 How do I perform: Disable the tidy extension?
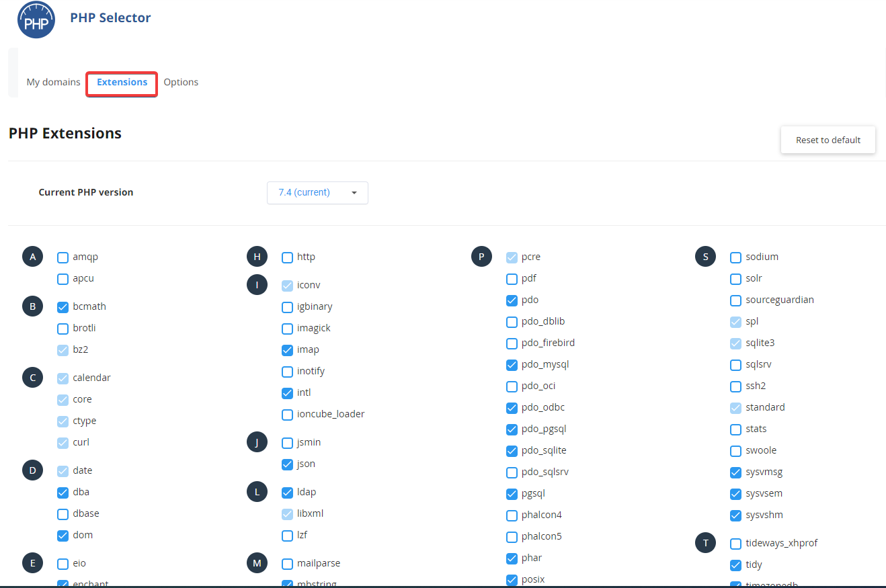[x=735, y=564]
